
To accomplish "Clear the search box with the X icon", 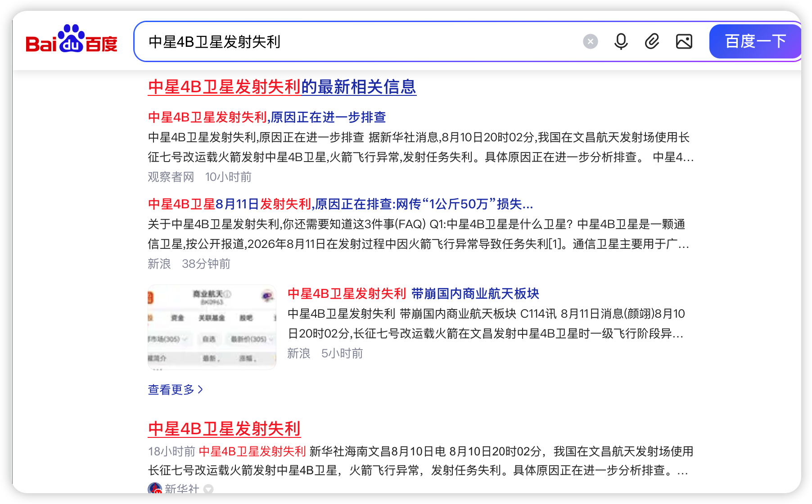I will tap(591, 42).
